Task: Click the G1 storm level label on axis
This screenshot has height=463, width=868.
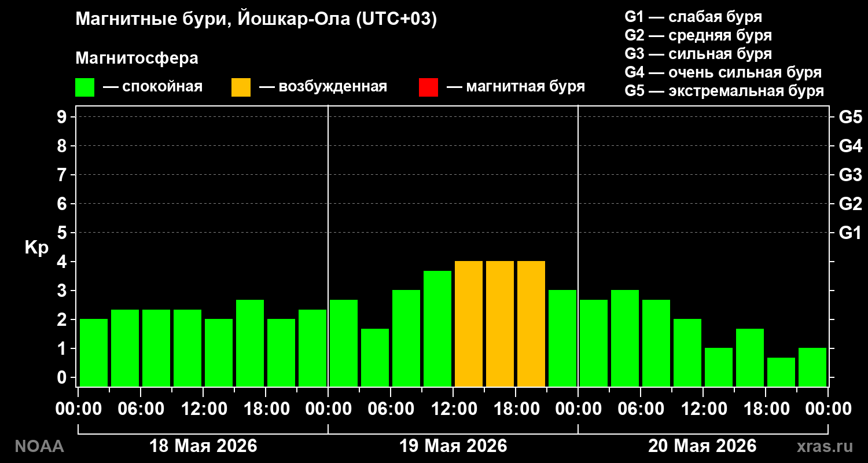Action: pyautogui.click(x=850, y=233)
